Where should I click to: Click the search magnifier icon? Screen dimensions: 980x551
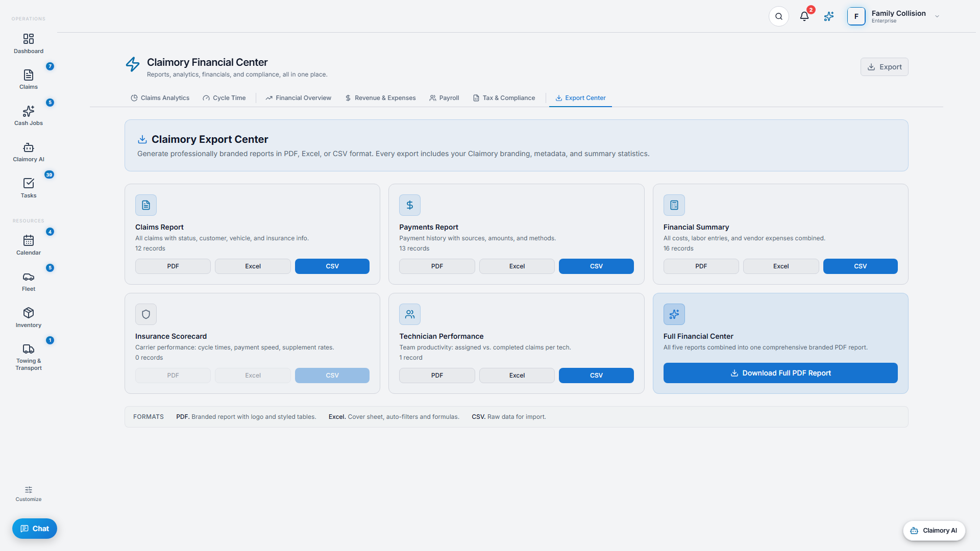(x=779, y=16)
